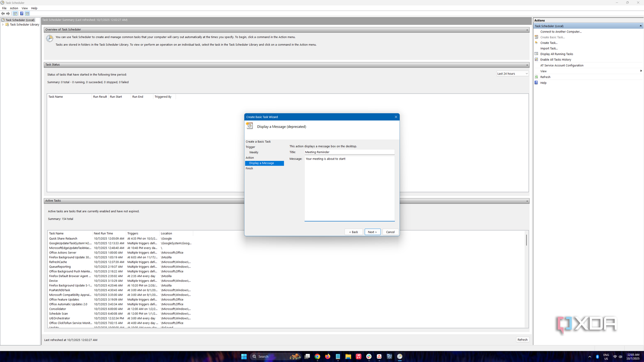The height and width of the screenshot is (362, 644).
Task: Collapse the Active Tasks section
Action: [527, 201]
